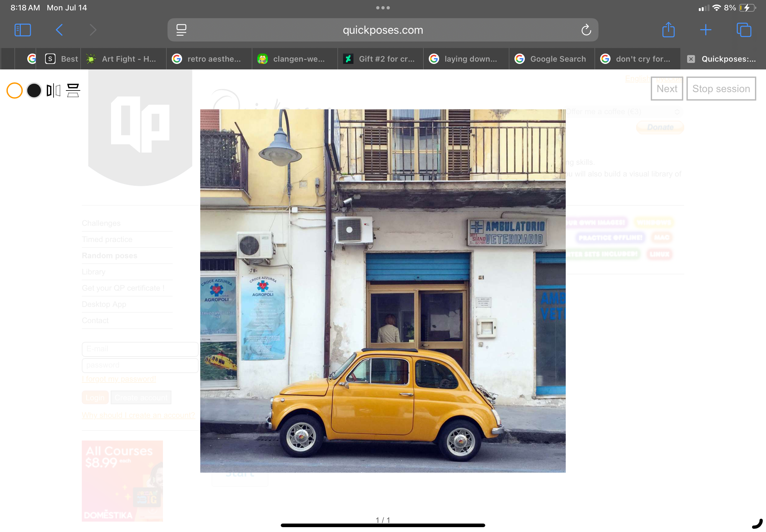Screen dimensions: 766x532
Task: Show the tab overview grid
Action: pos(743,30)
